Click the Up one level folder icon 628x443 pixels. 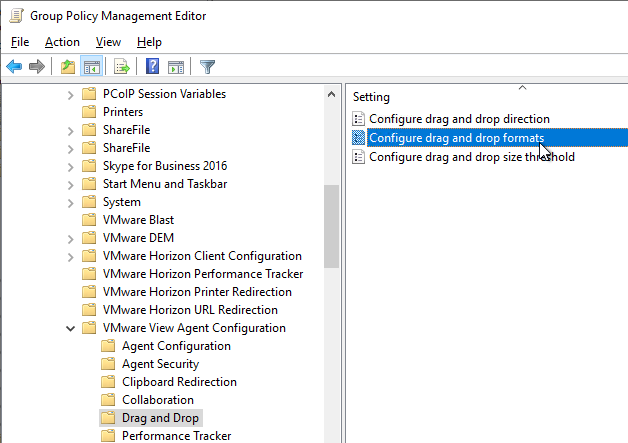(x=68, y=66)
